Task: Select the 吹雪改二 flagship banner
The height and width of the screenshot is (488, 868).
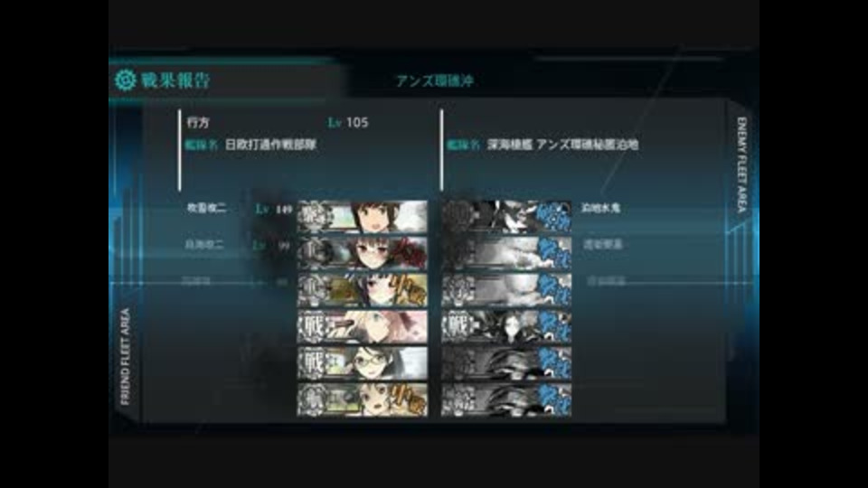Action: click(x=363, y=217)
